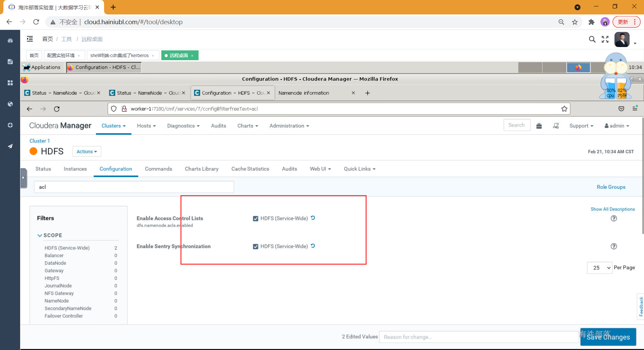Viewport: 644px width, 350px height.
Task: Click the document icon in left sidebar
Action: pyautogui.click(x=10, y=61)
